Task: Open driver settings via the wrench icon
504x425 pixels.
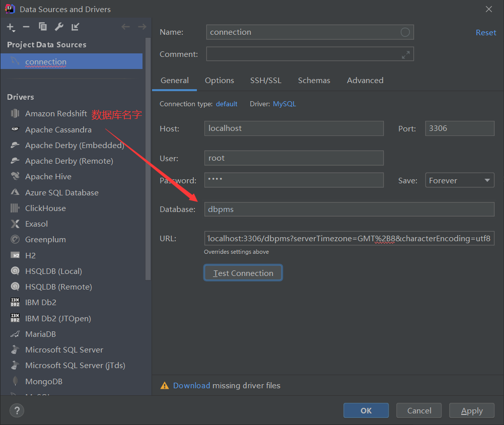Action: pos(59,27)
